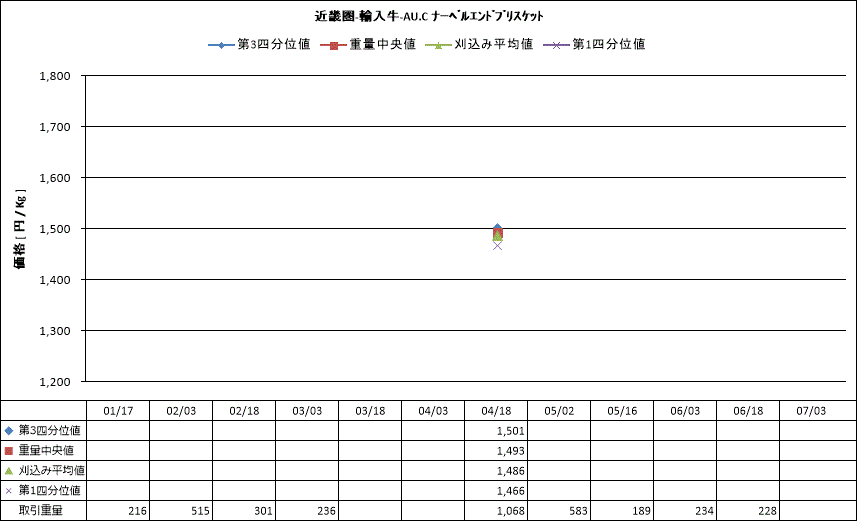The width and height of the screenshot is (857, 521).
Task: Click the green triangle icon in table row 刈込み平均値
Action: 8,471
